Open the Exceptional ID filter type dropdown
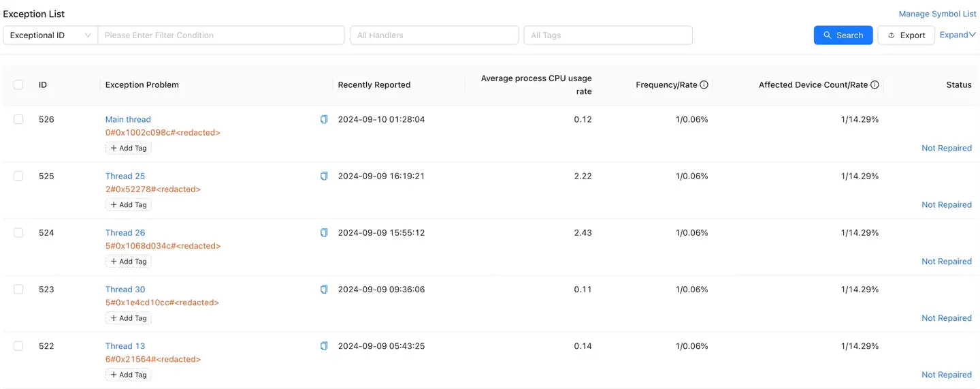Viewport: 980px width, 389px height. click(x=50, y=35)
